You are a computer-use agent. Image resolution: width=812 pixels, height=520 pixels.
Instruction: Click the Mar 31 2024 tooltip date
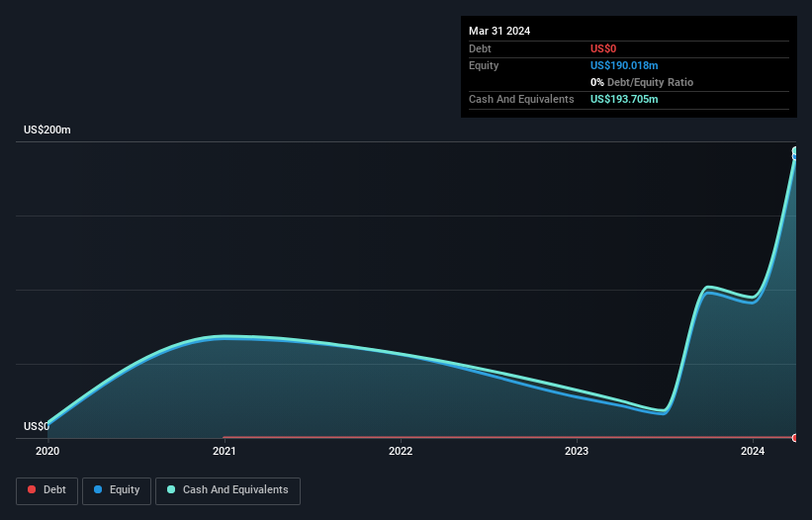[x=499, y=31]
